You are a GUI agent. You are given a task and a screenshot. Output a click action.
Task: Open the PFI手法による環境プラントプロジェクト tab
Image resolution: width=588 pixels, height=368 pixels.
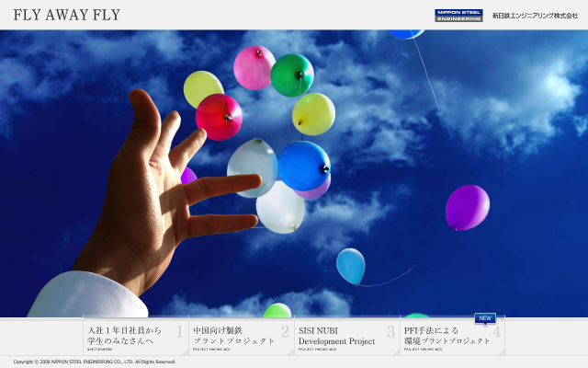pyautogui.click(x=452, y=336)
